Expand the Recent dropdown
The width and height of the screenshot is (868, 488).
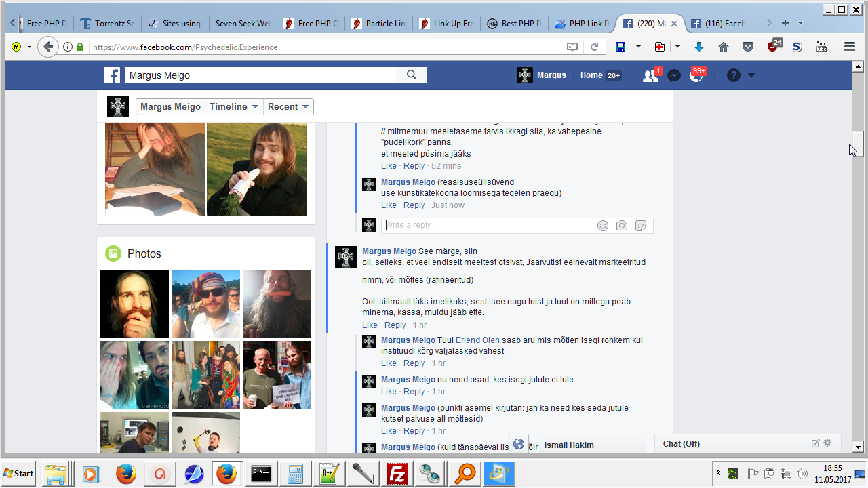click(x=288, y=106)
